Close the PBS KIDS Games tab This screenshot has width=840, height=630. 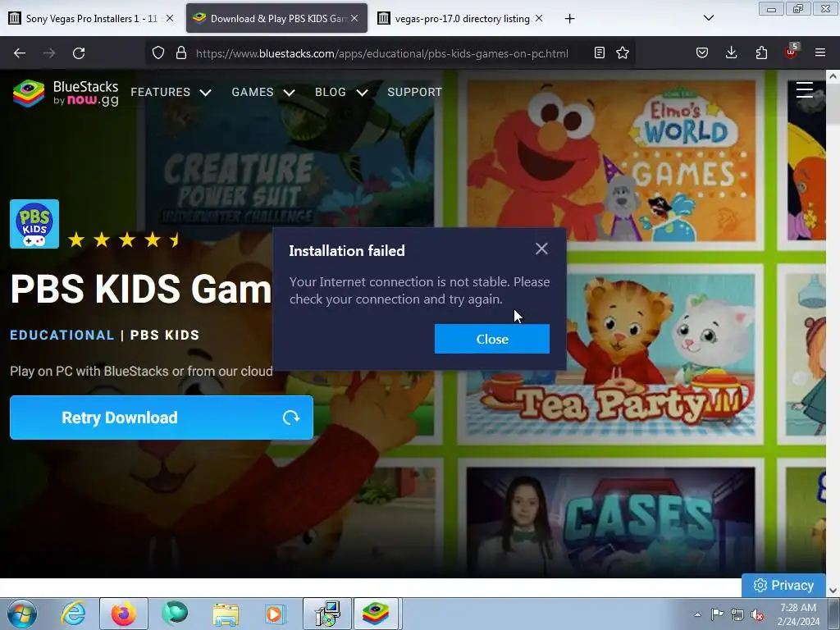354,18
